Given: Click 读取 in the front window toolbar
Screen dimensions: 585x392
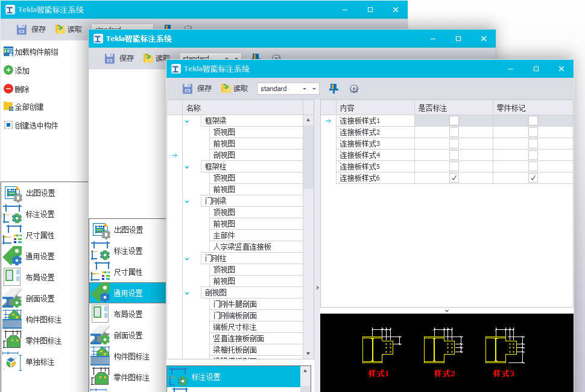Looking at the screenshot, I should pos(235,89).
